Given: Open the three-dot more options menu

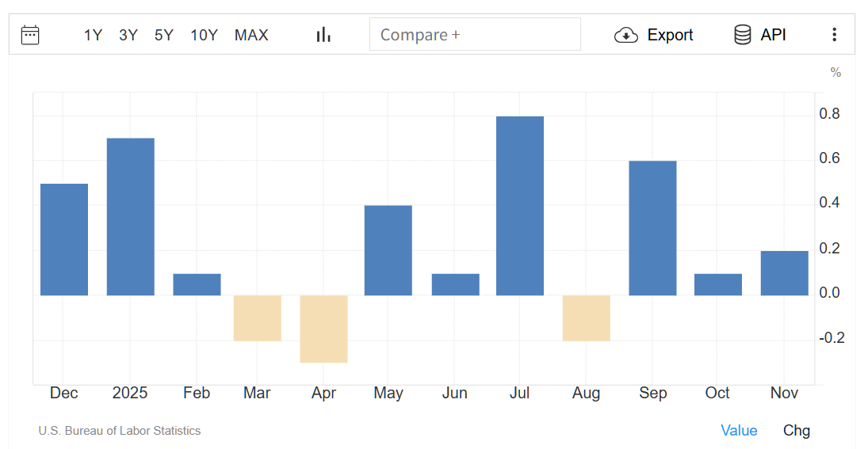Looking at the screenshot, I should coord(834,35).
